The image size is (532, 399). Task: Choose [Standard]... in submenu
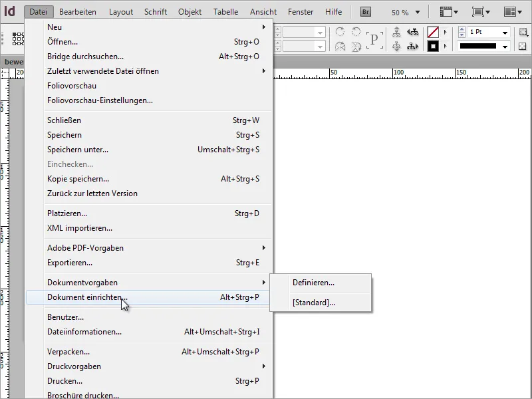point(321,303)
